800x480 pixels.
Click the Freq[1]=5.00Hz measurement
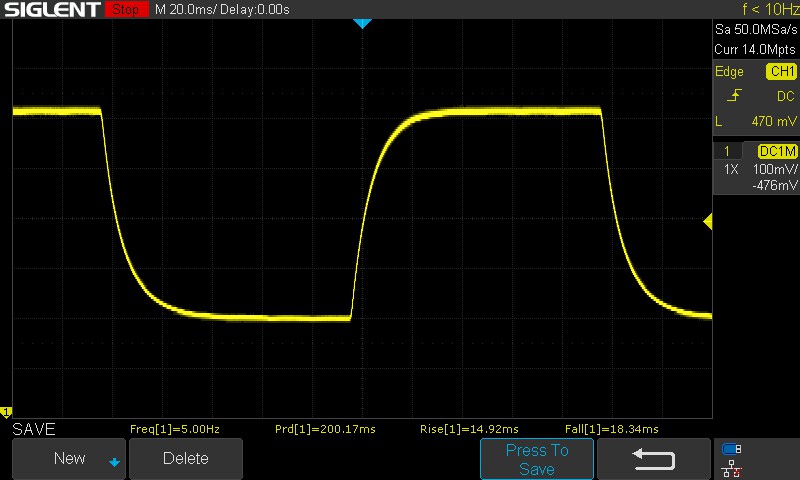pyautogui.click(x=175, y=429)
